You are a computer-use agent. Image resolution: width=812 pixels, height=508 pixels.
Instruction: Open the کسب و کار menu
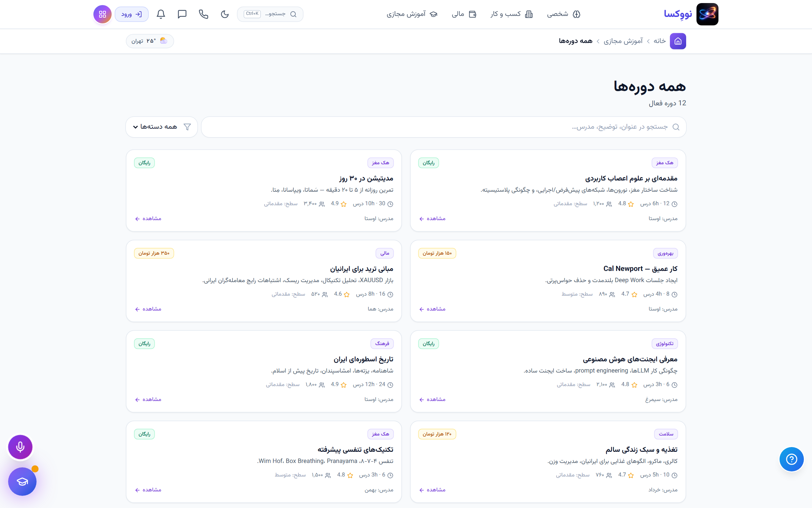(x=512, y=14)
